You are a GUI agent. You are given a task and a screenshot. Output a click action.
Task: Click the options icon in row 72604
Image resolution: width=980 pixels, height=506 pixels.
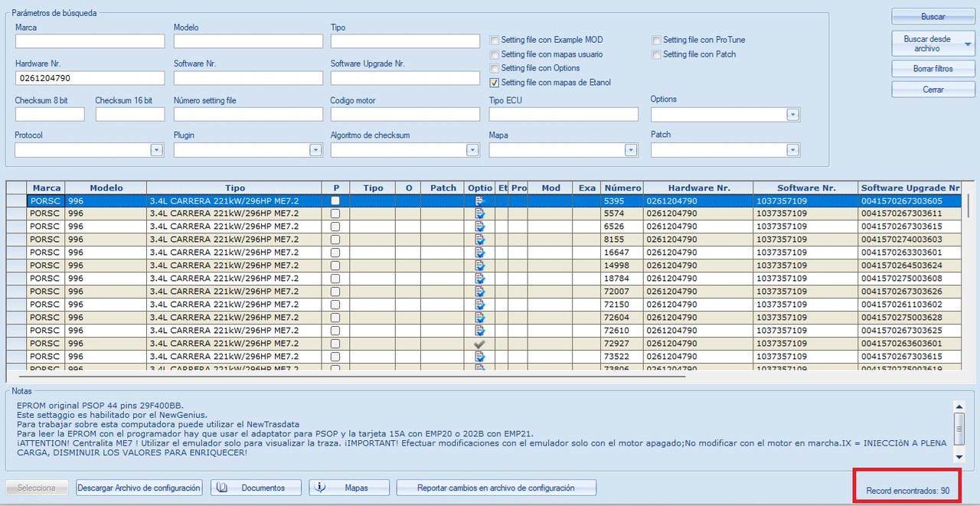[x=480, y=318]
